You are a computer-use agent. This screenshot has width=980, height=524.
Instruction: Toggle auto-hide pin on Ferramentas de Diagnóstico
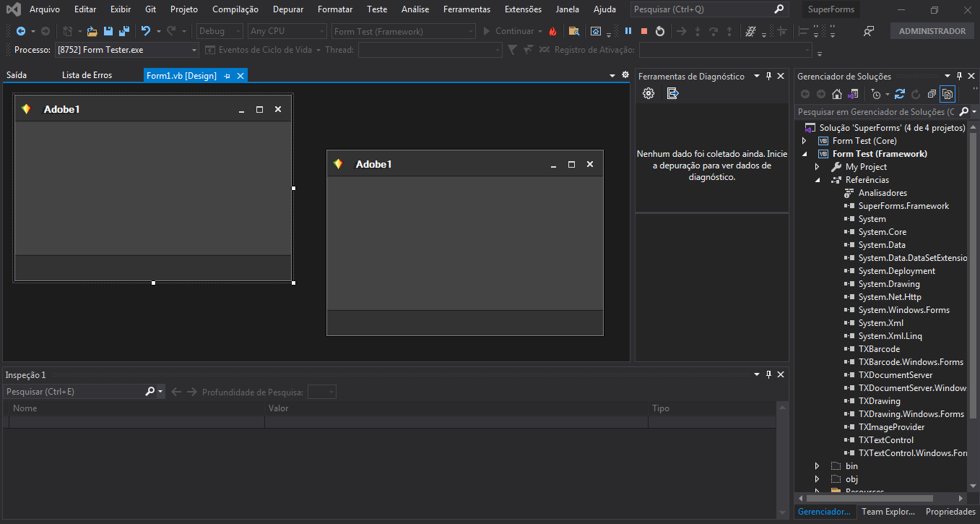click(769, 76)
